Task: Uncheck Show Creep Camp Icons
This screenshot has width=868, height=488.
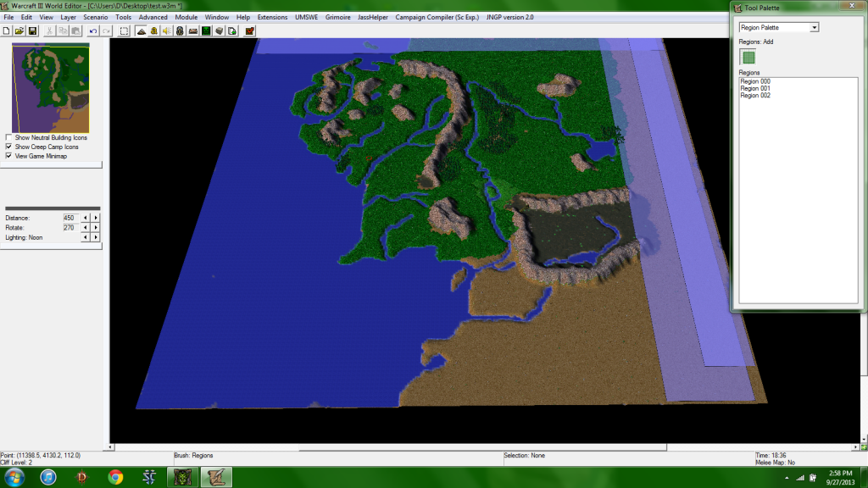Action: click(8, 147)
